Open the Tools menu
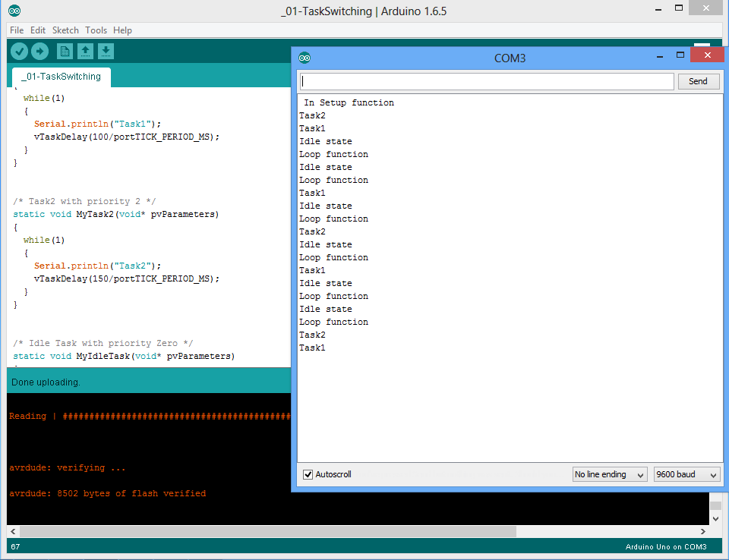This screenshot has width=729, height=560. tap(96, 30)
